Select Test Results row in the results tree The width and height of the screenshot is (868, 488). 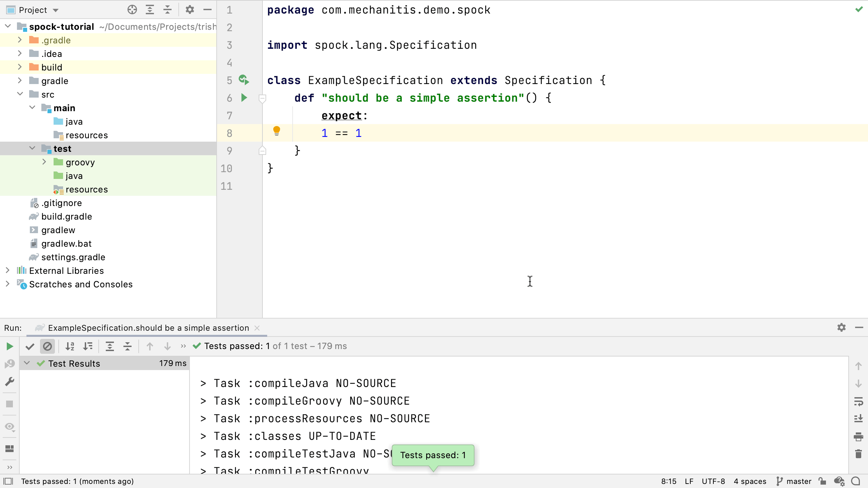74,363
